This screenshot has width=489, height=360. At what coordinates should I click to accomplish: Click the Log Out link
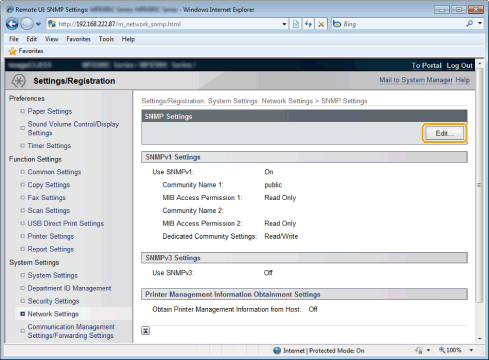459,65
